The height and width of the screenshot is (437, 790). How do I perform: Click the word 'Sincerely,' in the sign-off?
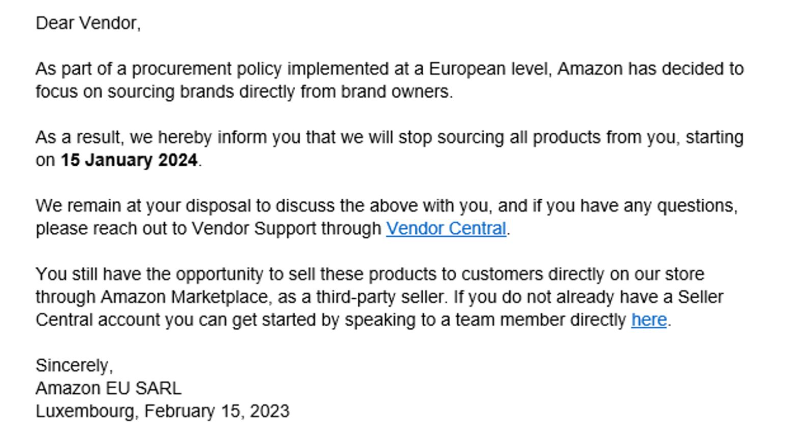click(75, 365)
